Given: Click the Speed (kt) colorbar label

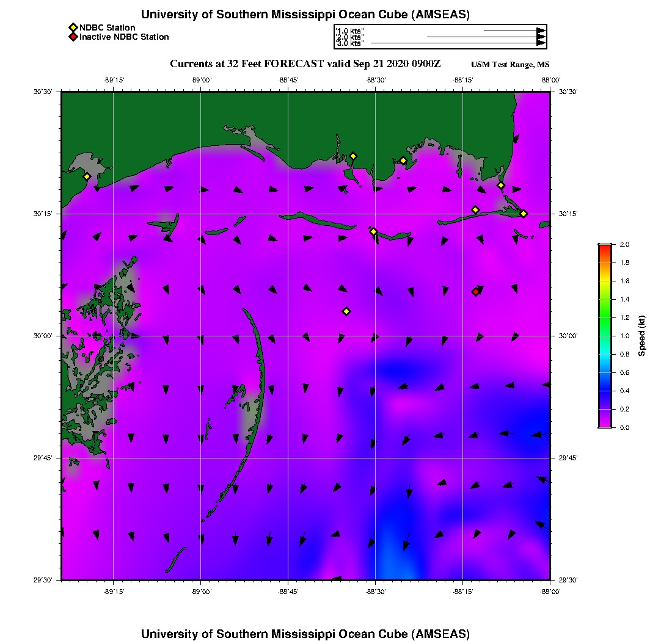Looking at the screenshot, I should [x=641, y=336].
